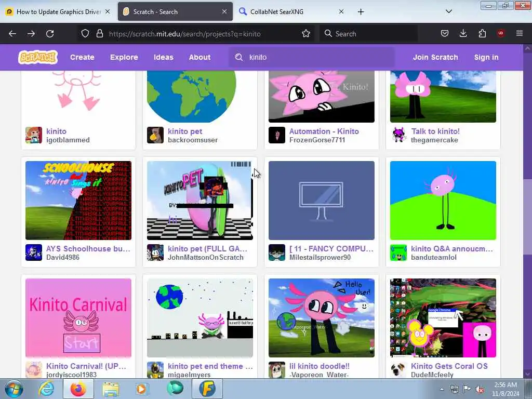
Task: Open the lil kinito doodle thumbnail
Action: (x=321, y=318)
